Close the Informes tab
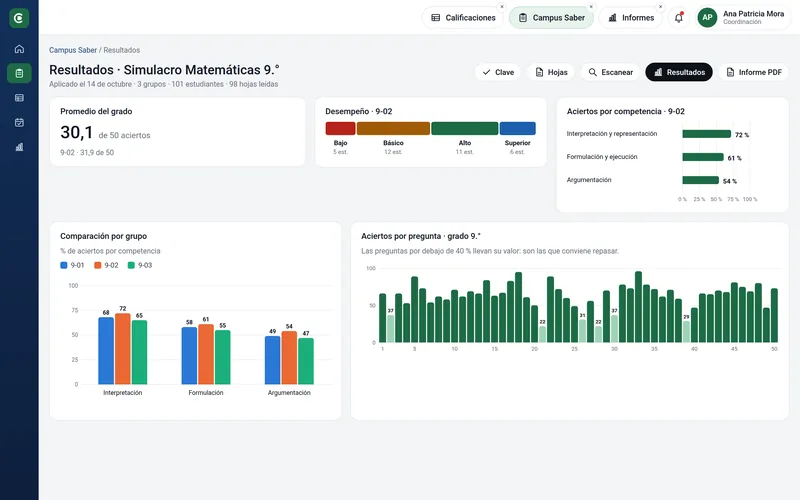 [x=660, y=7]
